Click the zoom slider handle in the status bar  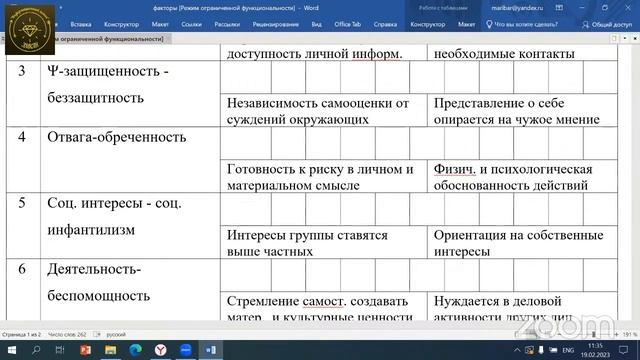coord(594,335)
